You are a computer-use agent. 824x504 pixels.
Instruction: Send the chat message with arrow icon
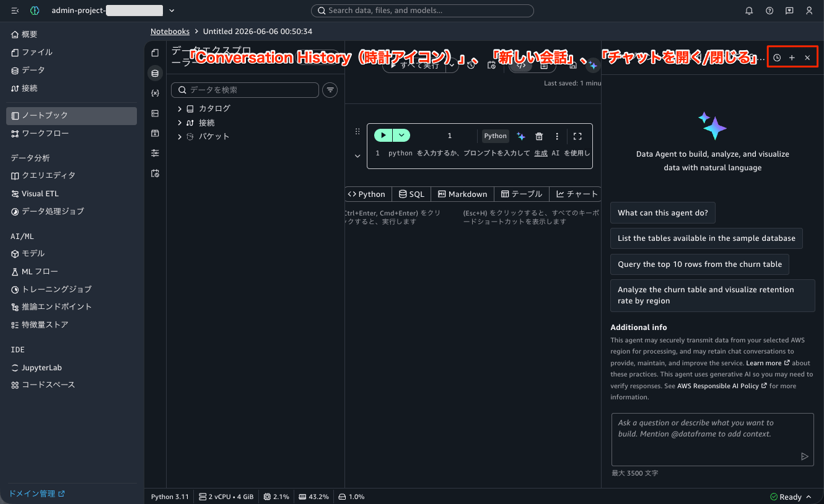point(805,456)
